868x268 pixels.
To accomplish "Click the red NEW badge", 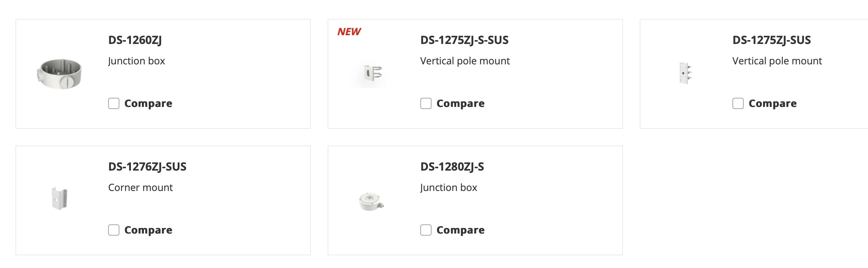I will [x=349, y=32].
